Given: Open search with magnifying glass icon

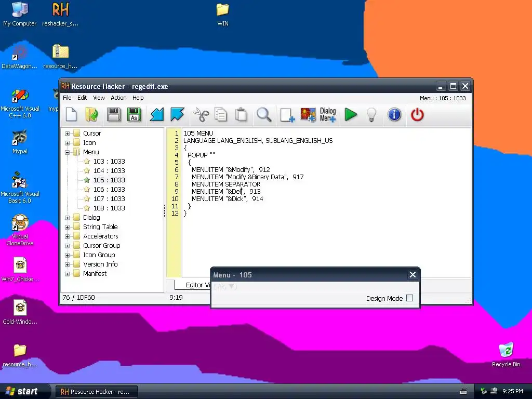Looking at the screenshot, I should coord(264,115).
